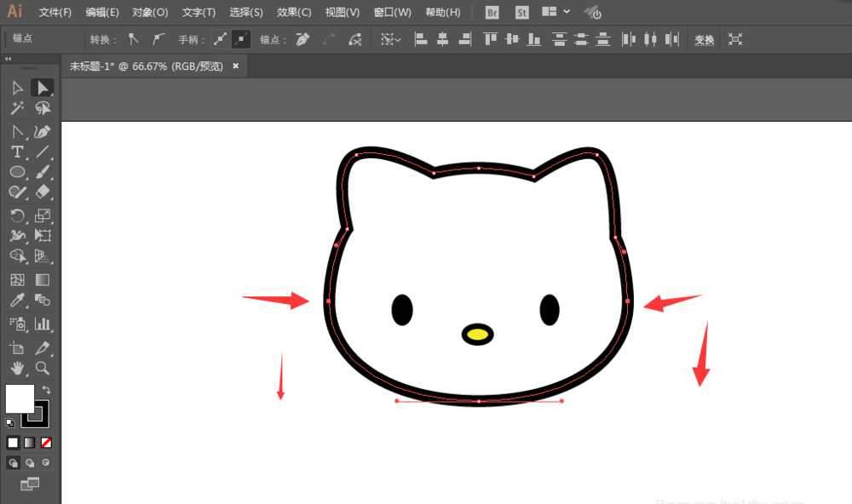Collapse the Tools panel with the double arrows
This screenshot has height=504, width=852.
(9, 59)
